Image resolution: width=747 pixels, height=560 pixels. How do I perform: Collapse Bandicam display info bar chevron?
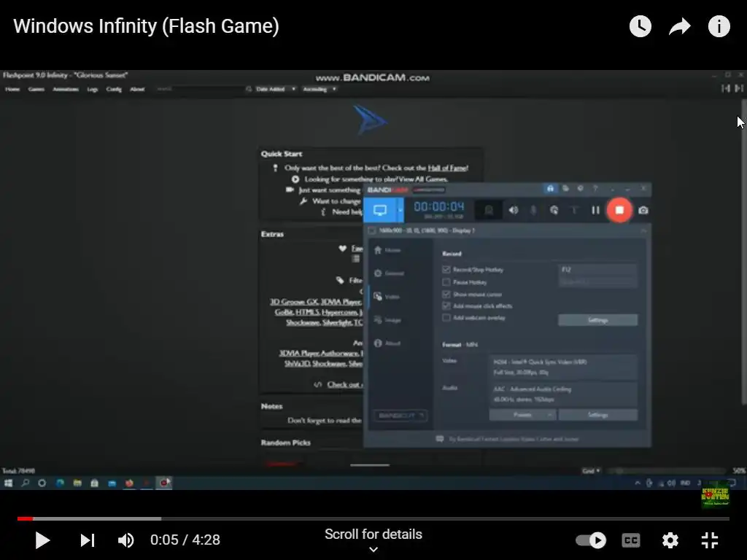[643, 230]
